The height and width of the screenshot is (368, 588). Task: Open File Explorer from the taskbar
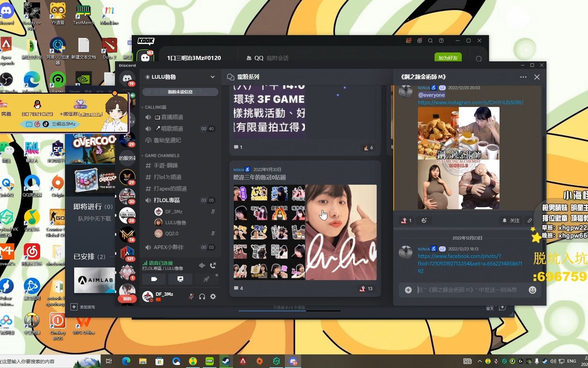tap(143, 361)
